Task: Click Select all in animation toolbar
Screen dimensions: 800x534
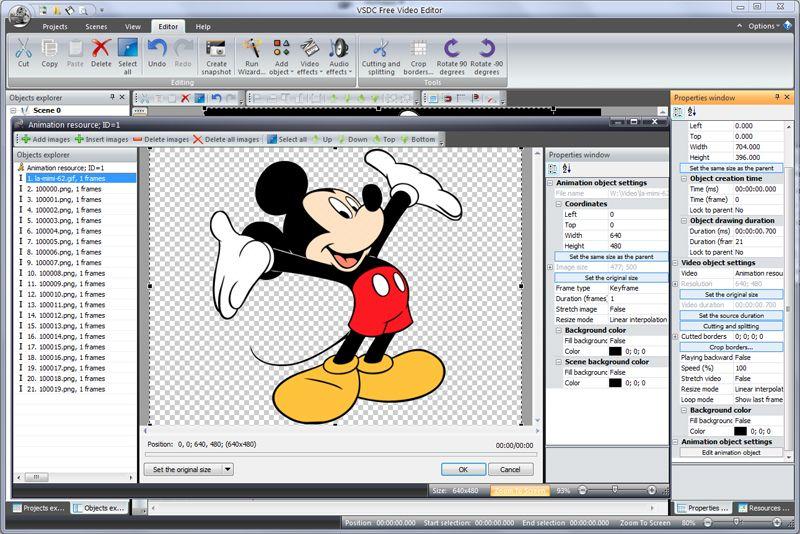Action: click(x=287, y=139)
